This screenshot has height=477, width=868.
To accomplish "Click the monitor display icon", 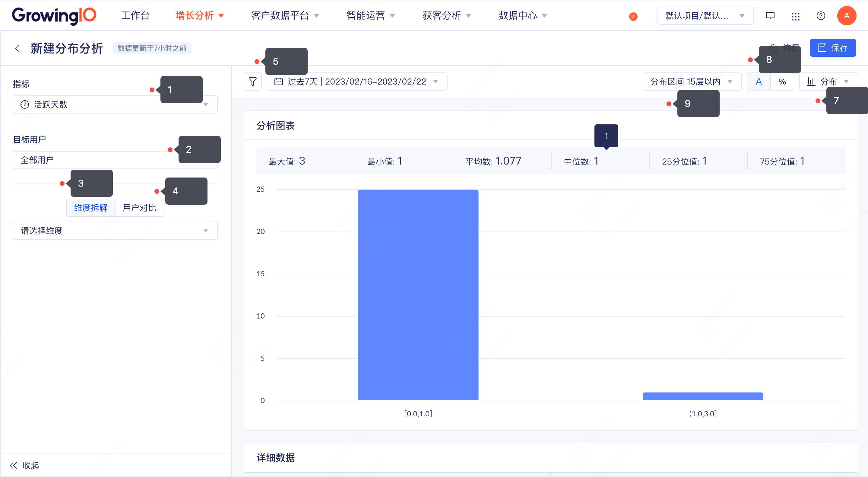I will click(770, 16).
